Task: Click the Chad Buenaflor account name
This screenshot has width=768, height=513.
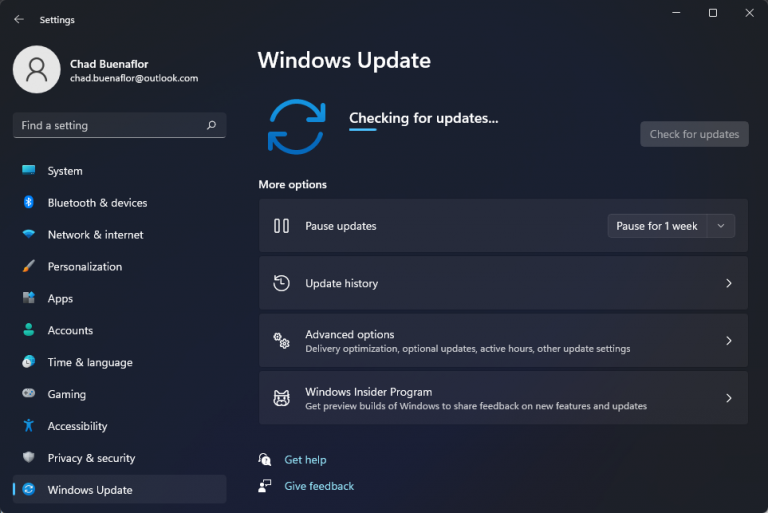Action: point(109,64)
